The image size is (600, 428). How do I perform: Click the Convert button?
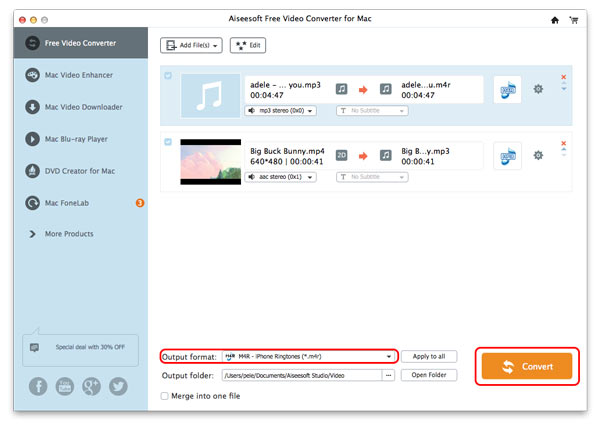tap(527, 366)
